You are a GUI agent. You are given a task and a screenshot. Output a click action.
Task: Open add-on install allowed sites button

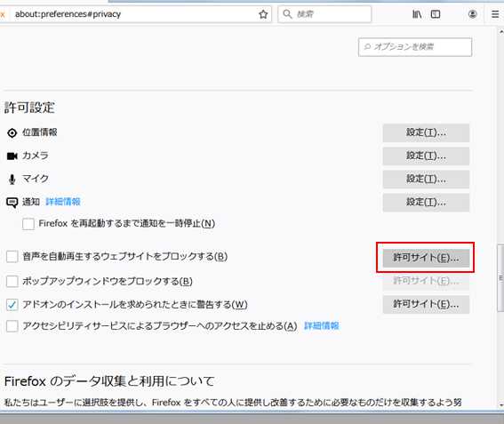click(426, 304)
